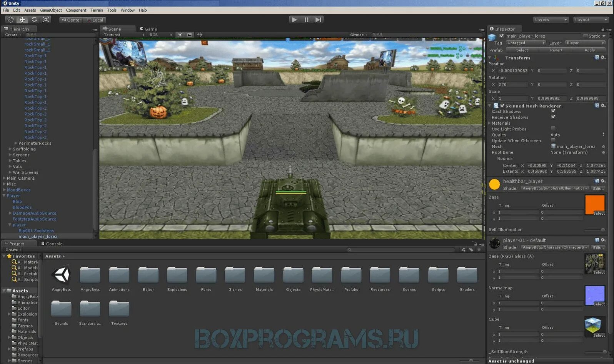
Task: Click Position X input field
Action: tap(513, 71)
